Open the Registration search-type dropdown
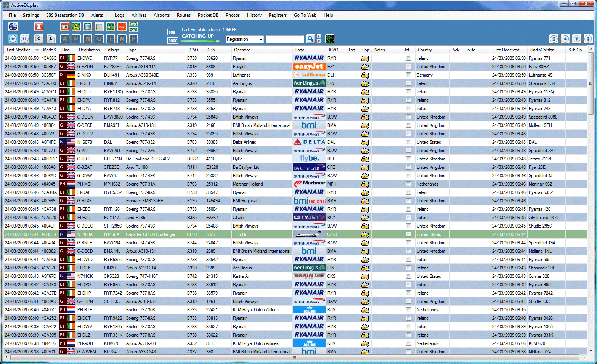This screenshot has height=364, width=597. tap(244, 39)
